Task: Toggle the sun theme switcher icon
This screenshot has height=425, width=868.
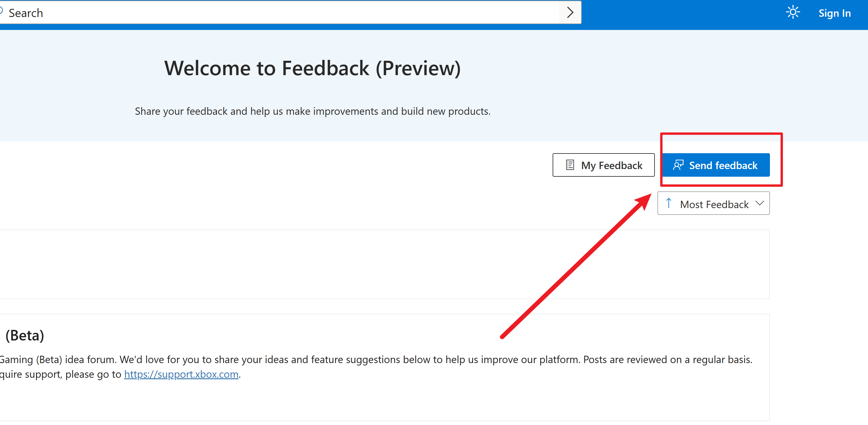Action: click(x=793, y=12)
